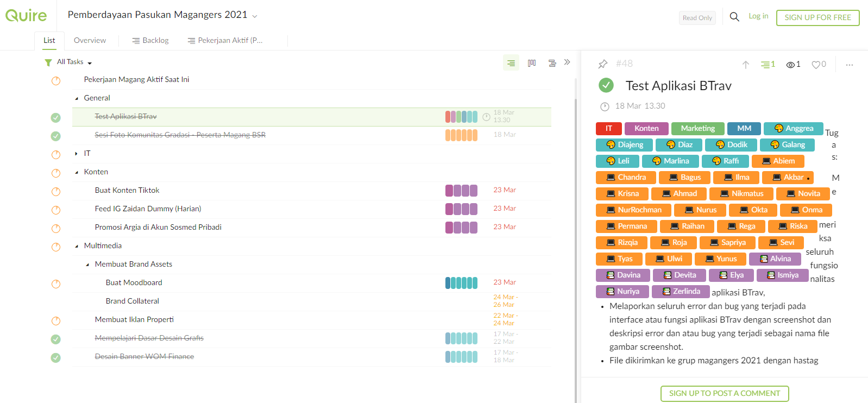868x403 pixels.
Task: Click the green Marketing tag
Action: click(698, 129)
